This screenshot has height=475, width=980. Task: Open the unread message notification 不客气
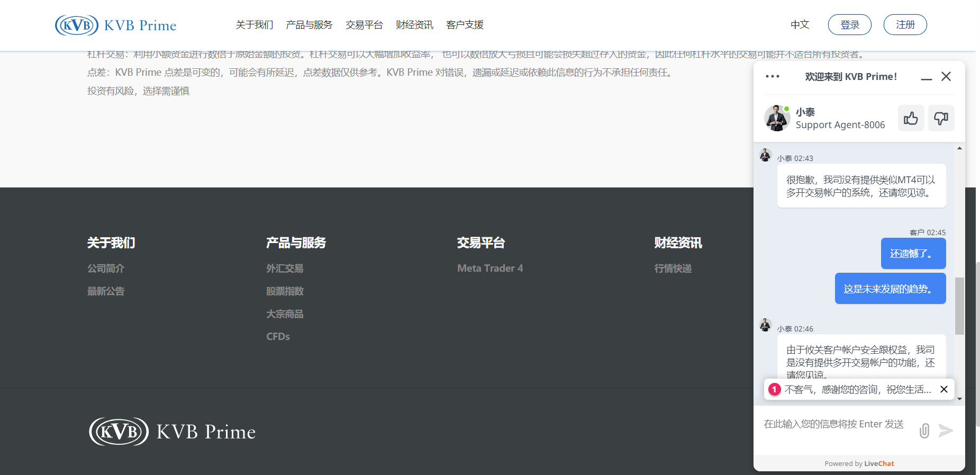[857, 389]
